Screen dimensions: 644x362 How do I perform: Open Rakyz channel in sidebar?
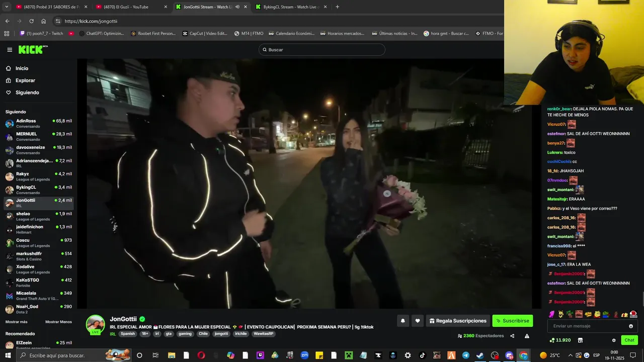coord(39,176)
